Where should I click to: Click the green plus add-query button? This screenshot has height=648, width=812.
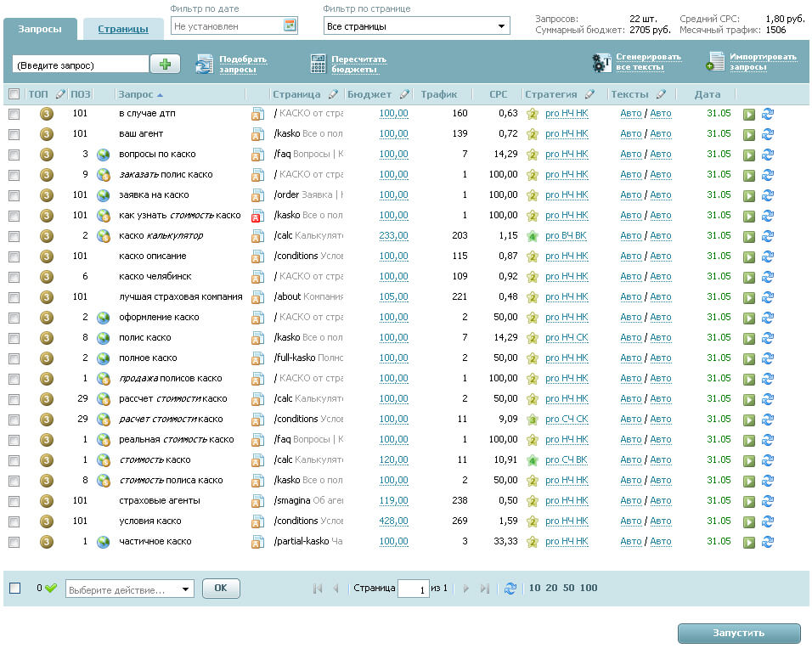pos(165,64)
